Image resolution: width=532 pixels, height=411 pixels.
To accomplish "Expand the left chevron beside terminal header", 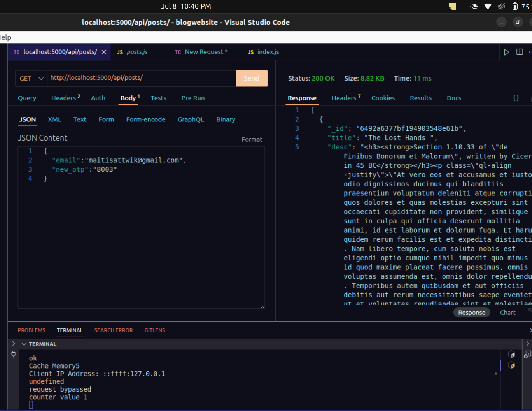I will click(x=13, y=344).
